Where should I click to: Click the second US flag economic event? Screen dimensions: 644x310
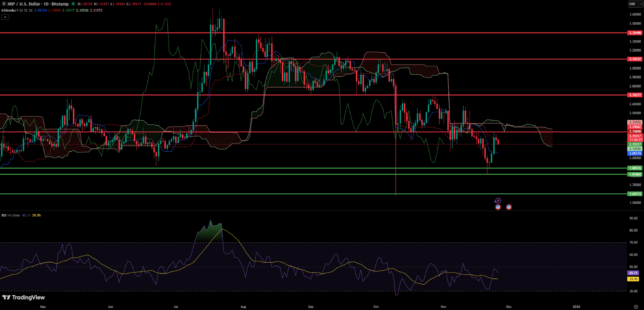509,207
